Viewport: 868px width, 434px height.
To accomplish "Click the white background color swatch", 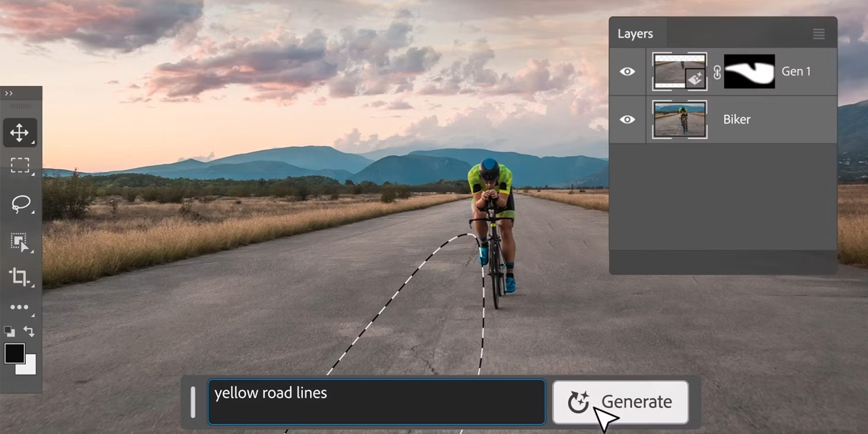I will 29,366.
